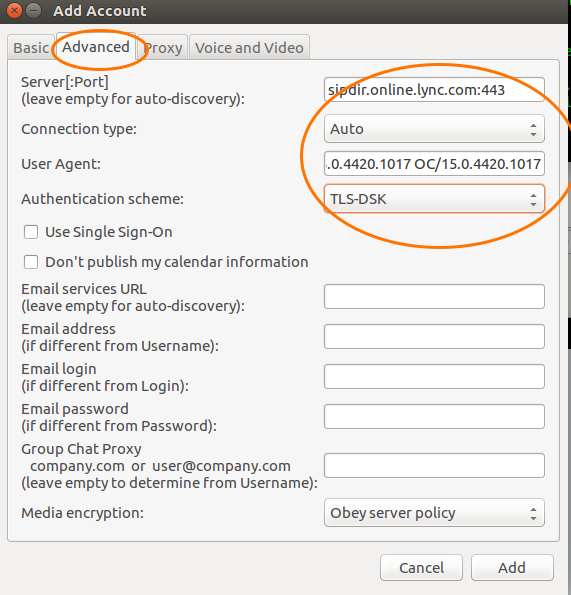Image resolution: width=571 pixels, height=595 pixels.
Task: Open the Connection type dropdown
Action: point(434,129)
